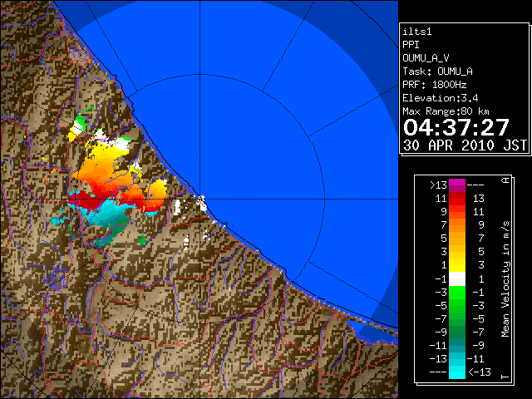Click the bright green legend swatch near -3

(x=457, y=292)
